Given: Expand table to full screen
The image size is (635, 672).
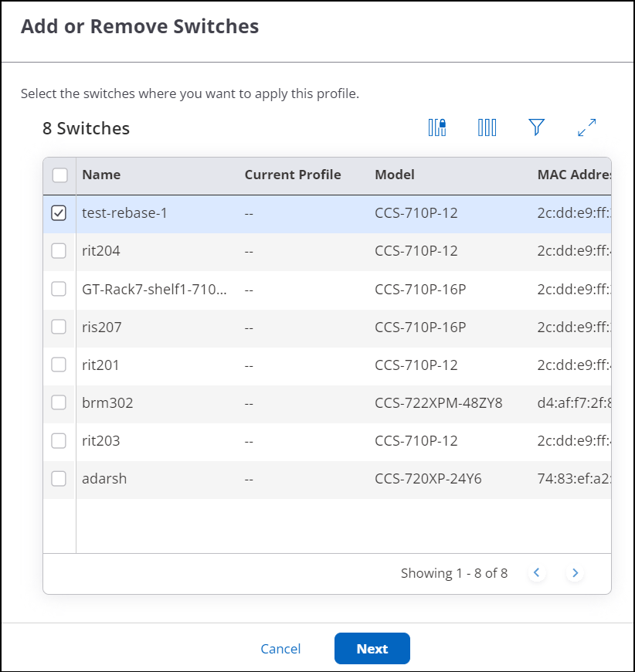Looking at the screenshot, I should (x=587, y=127).
